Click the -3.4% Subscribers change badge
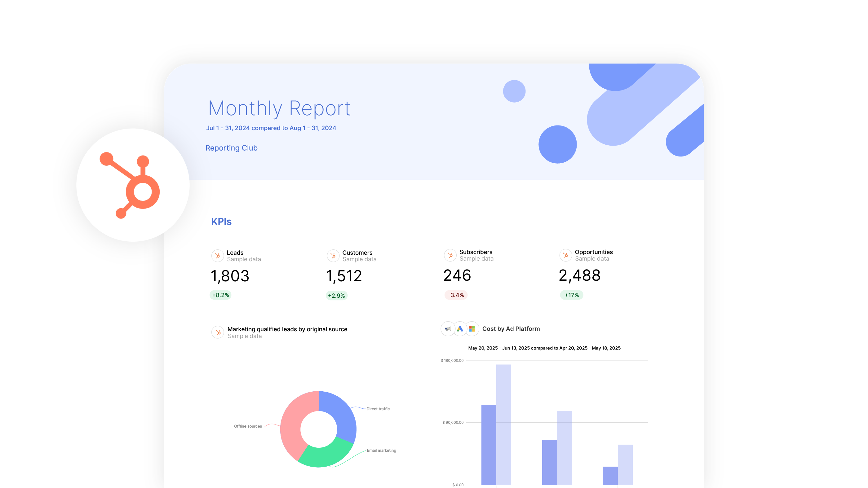This screenshot has width=868, height=488. (x=456, y=295)
